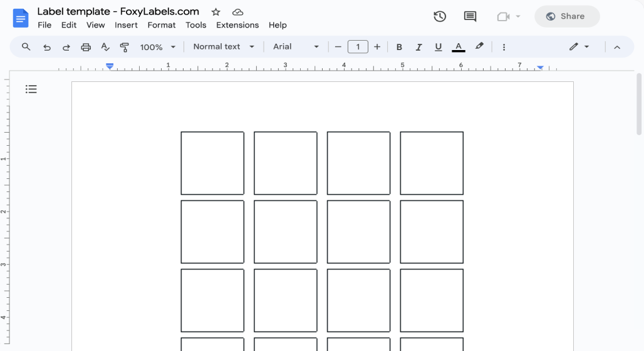Open the zoom level dropdown
The height and width of the screenshot is (351, 644).
[158, 47]
